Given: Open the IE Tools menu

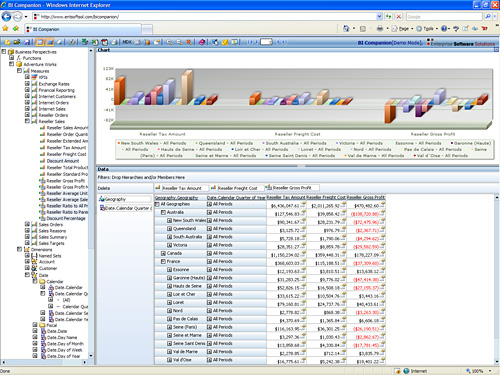Looking at the screenshot, I should point(427,29).
